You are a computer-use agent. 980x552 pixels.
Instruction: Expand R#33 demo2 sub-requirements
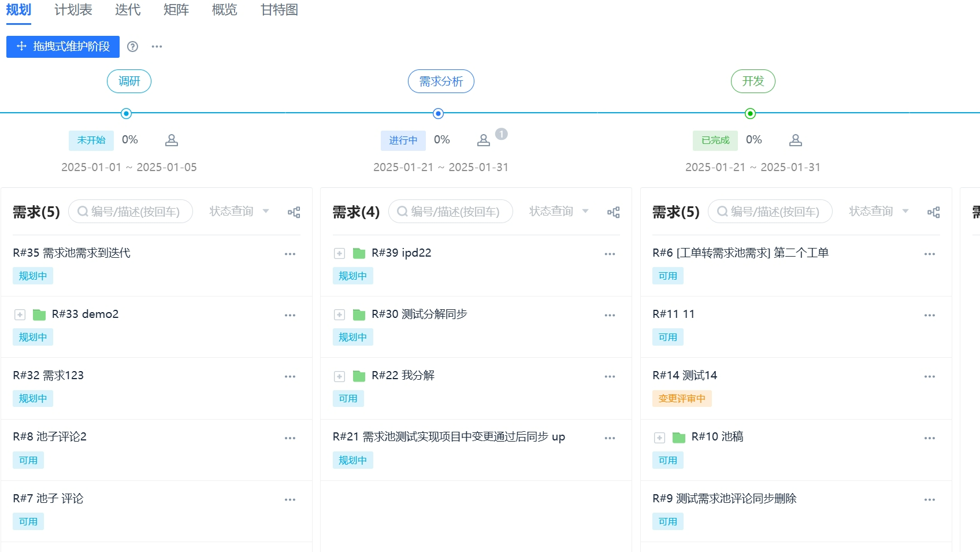[x=20, y=315]
